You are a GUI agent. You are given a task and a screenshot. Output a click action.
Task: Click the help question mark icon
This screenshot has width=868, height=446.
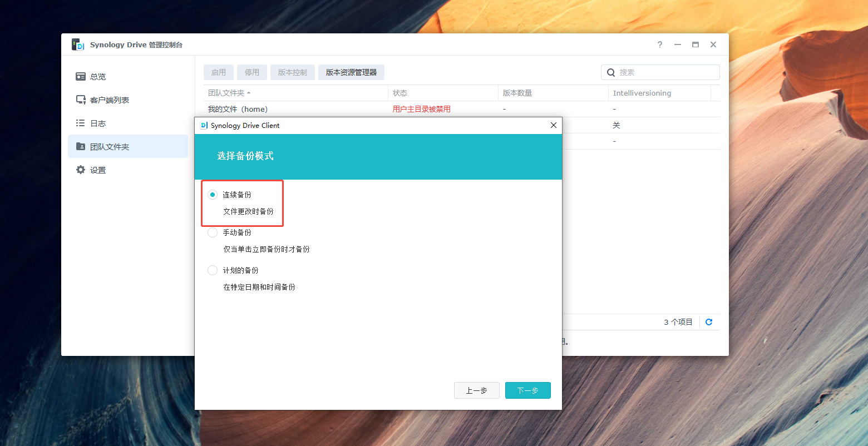(660, 44)
